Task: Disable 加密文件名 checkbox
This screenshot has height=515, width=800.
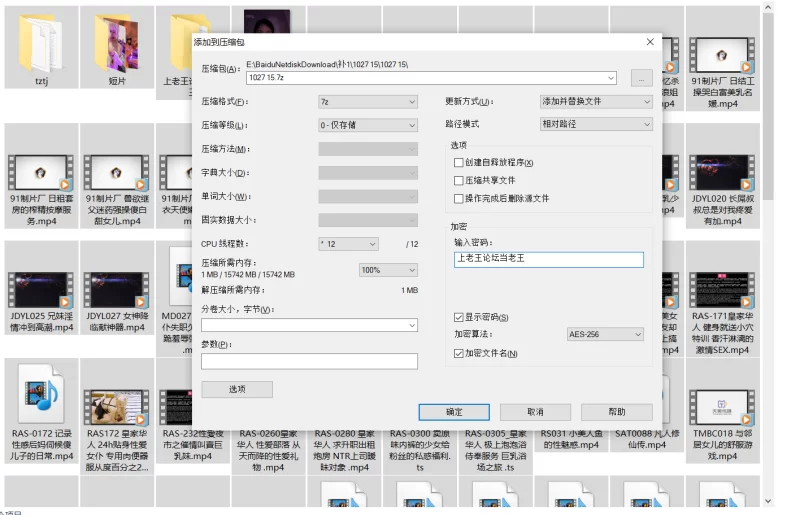Action: tap(459, 353)
